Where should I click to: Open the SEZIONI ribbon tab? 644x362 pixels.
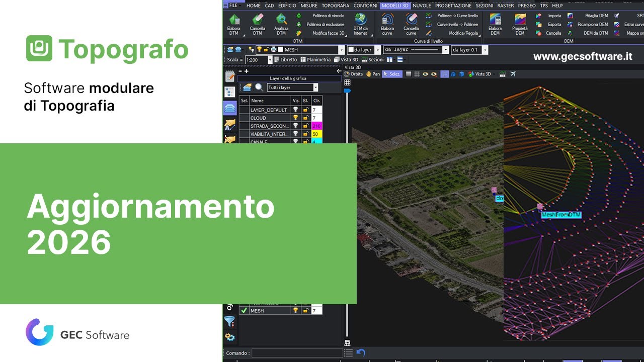(x=484, y=6)
